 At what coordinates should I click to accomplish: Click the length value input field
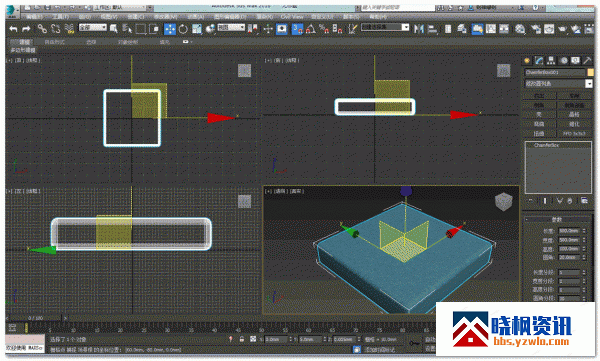click(x=569, y=231)
